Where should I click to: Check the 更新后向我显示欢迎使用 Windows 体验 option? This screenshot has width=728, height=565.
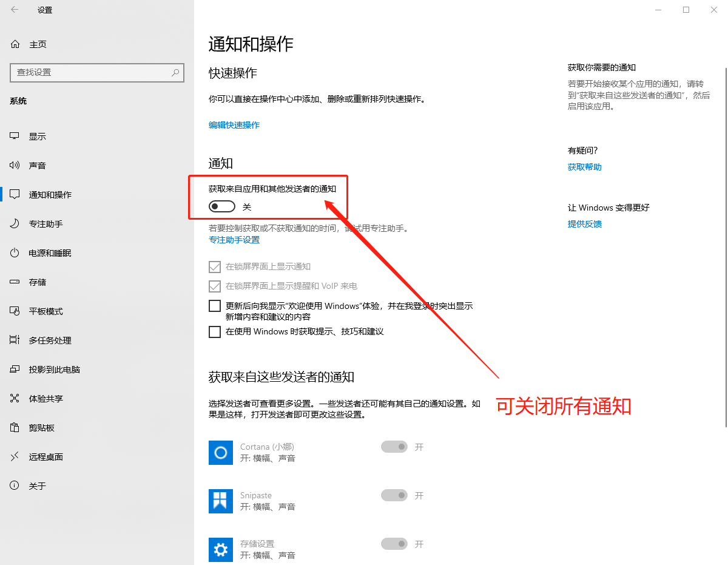[215, 306]
